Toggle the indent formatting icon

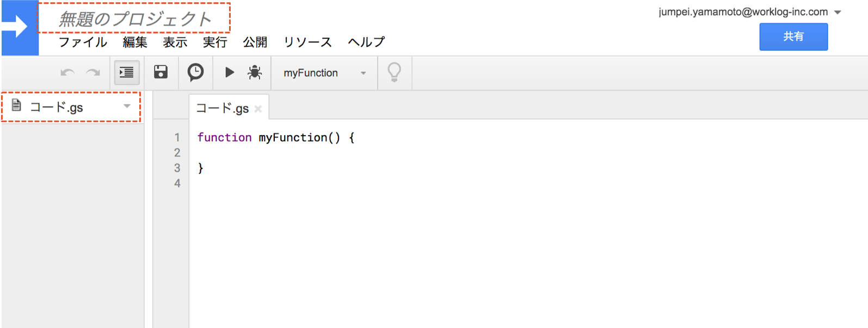pos(127,72)
